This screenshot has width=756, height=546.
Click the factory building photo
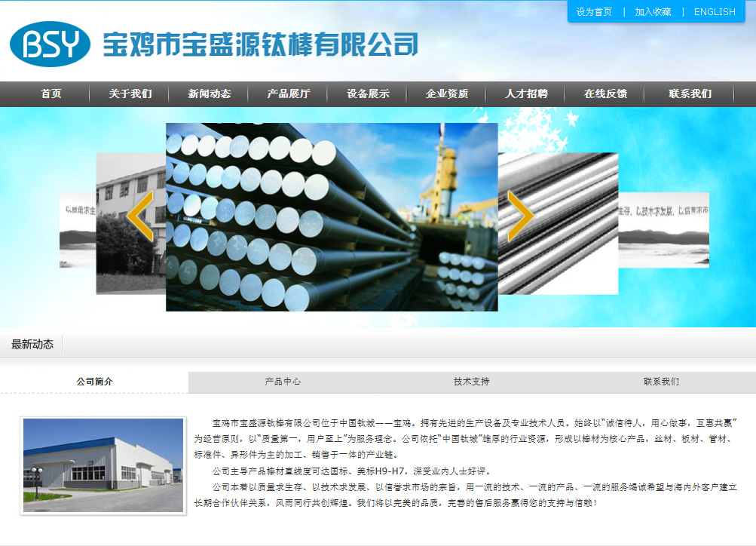(x=103, y=465)
